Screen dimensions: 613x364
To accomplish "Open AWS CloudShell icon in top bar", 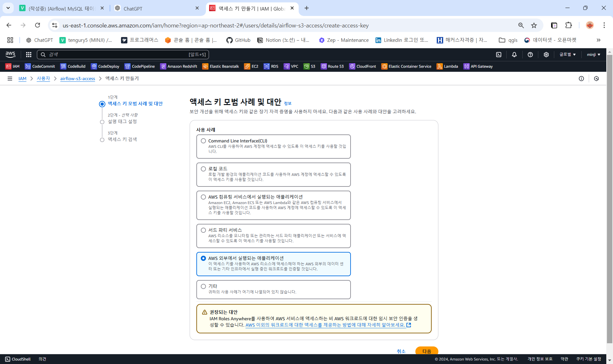I will click(x=499, y=55).
